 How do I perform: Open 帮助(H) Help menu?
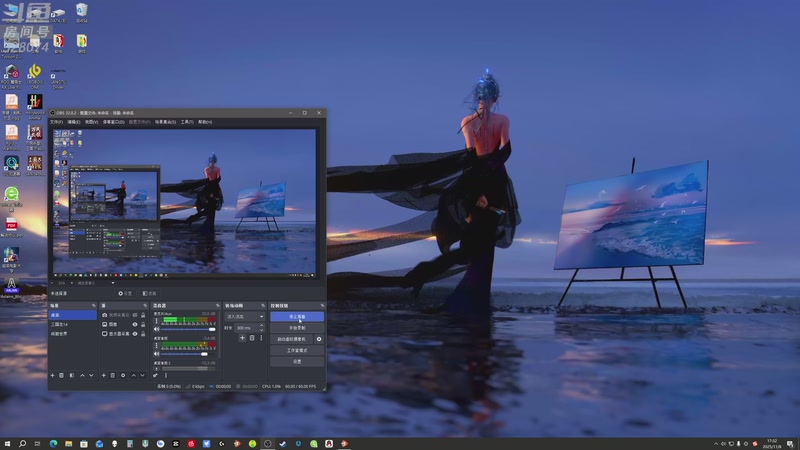(x=205, y=122)
